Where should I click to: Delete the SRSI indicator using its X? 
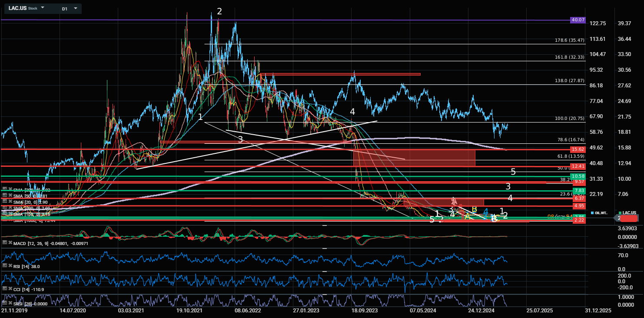(x=10, y=303)
